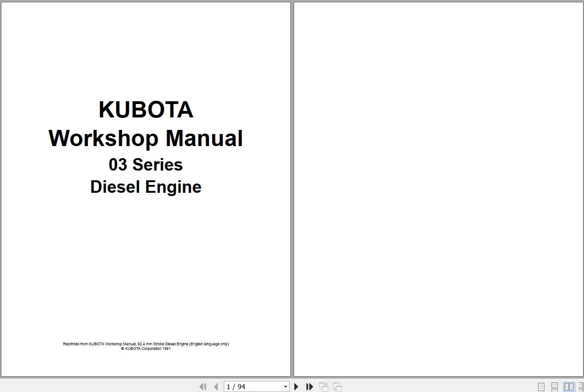
Task: Jump to the last page
Action: [x=310, y=387]
